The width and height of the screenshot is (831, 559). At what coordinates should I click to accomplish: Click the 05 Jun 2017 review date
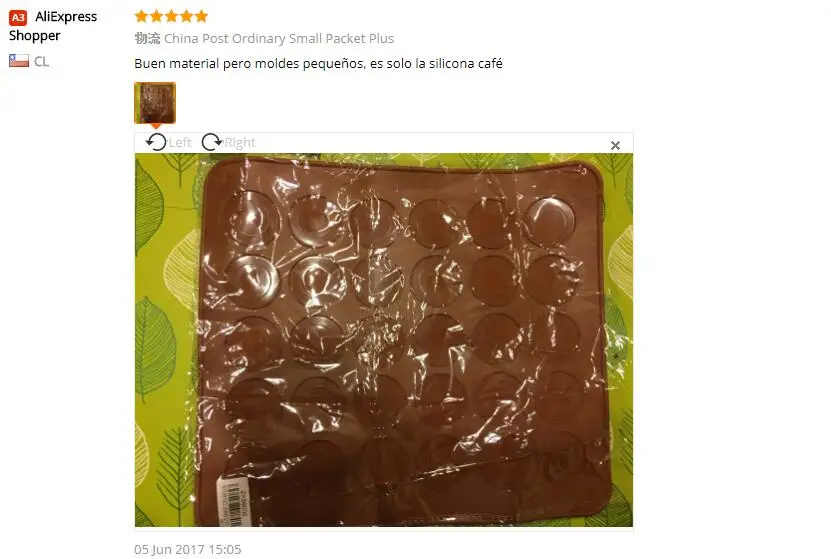click(188, 549)
